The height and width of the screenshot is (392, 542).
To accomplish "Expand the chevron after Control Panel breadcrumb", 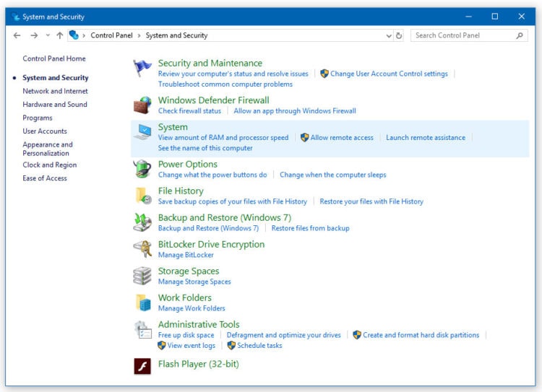I will 140,35.
